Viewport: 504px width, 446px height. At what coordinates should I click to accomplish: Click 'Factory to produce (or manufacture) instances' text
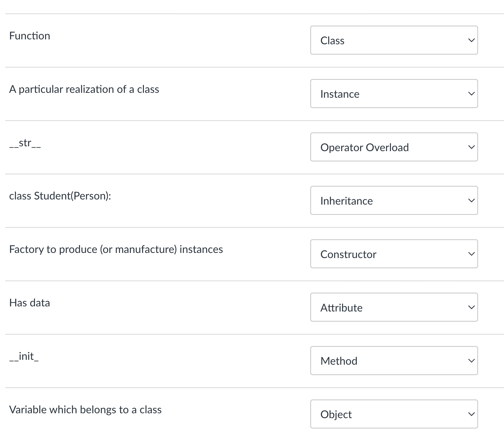click(x=116, y=249)
